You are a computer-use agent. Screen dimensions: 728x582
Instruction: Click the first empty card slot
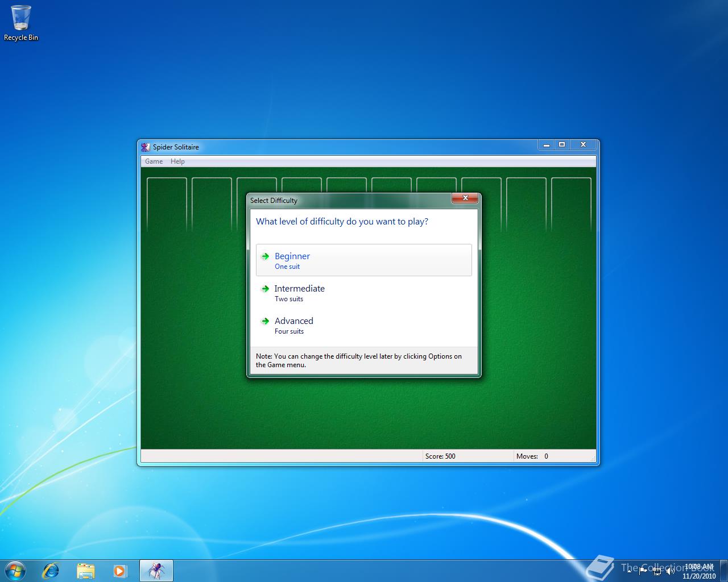(x=167, y=205)
